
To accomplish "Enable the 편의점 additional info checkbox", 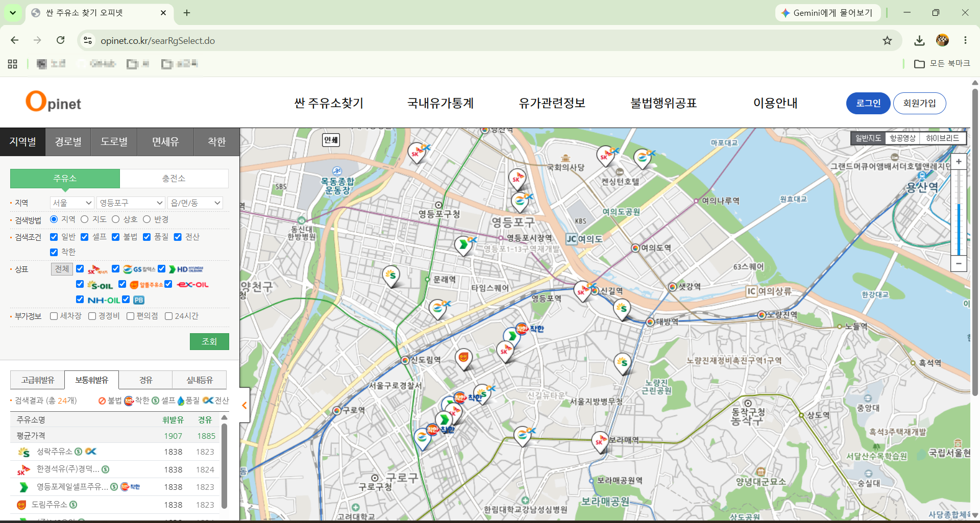I will tap(130, 316).
